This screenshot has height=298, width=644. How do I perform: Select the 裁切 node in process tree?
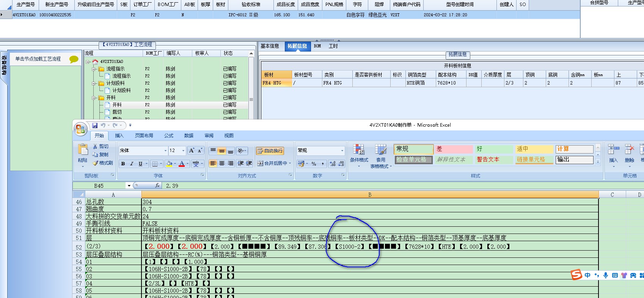point(117,112)
